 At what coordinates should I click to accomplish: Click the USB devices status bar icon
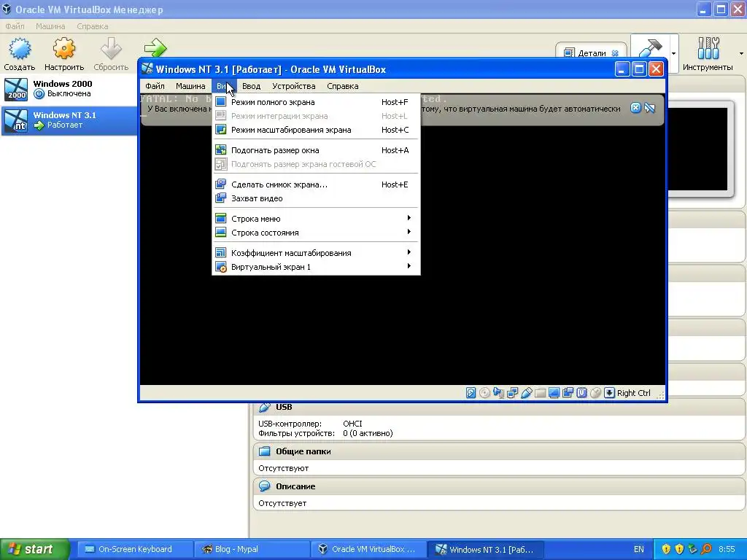(527, 393)
